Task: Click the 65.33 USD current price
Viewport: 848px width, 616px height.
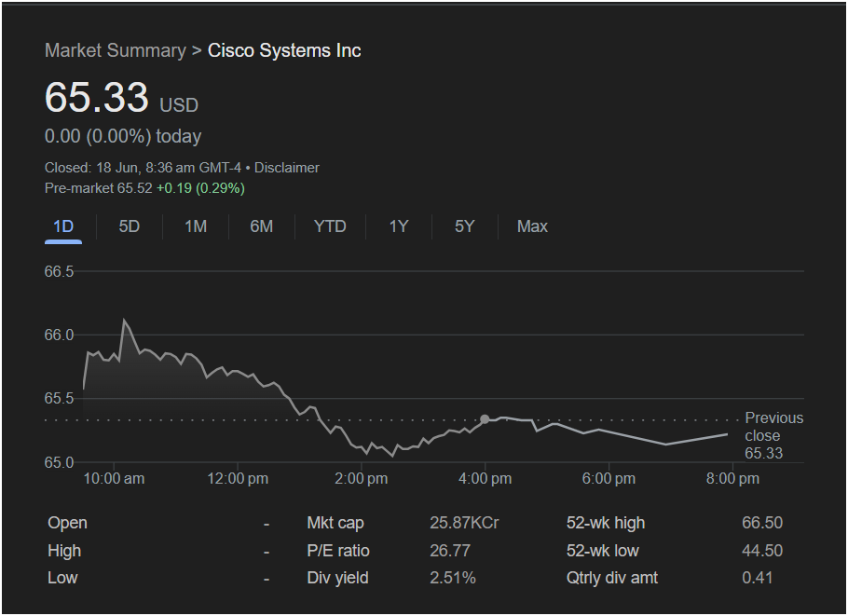Action: coord(121,98)
